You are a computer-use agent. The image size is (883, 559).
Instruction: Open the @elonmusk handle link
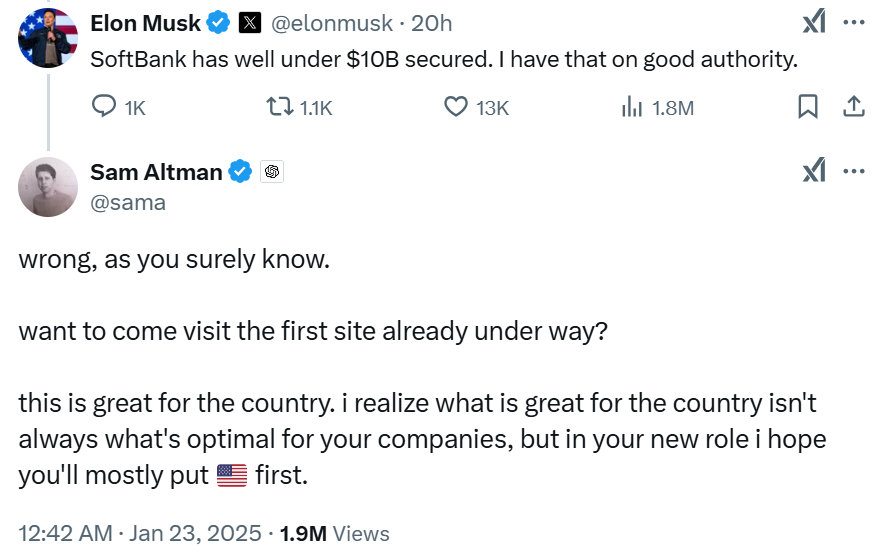pos(341,23)
